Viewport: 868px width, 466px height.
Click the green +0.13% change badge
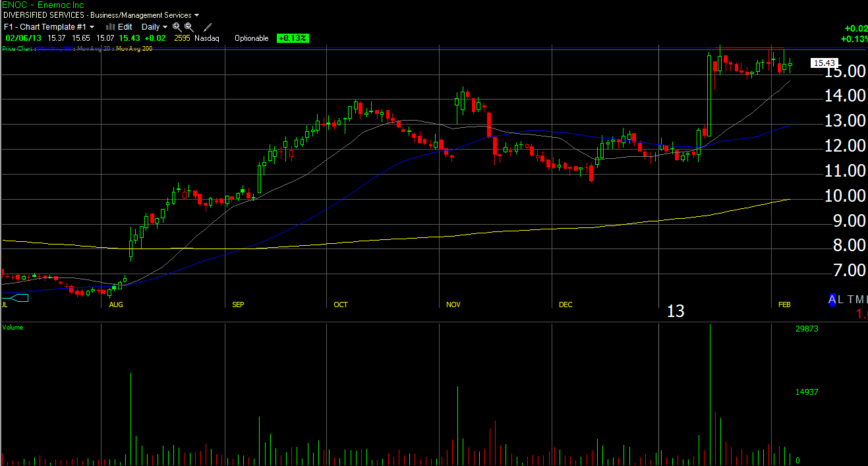pos(293,38)
